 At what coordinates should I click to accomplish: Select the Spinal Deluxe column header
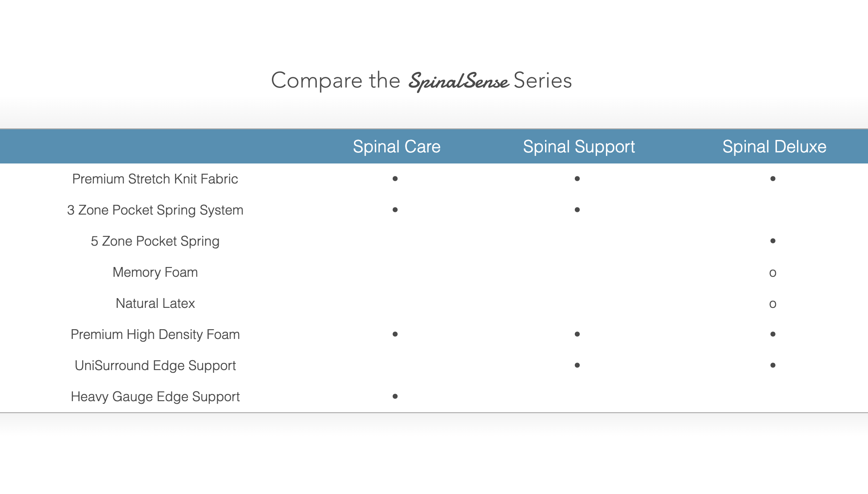[x=774, y=147]
